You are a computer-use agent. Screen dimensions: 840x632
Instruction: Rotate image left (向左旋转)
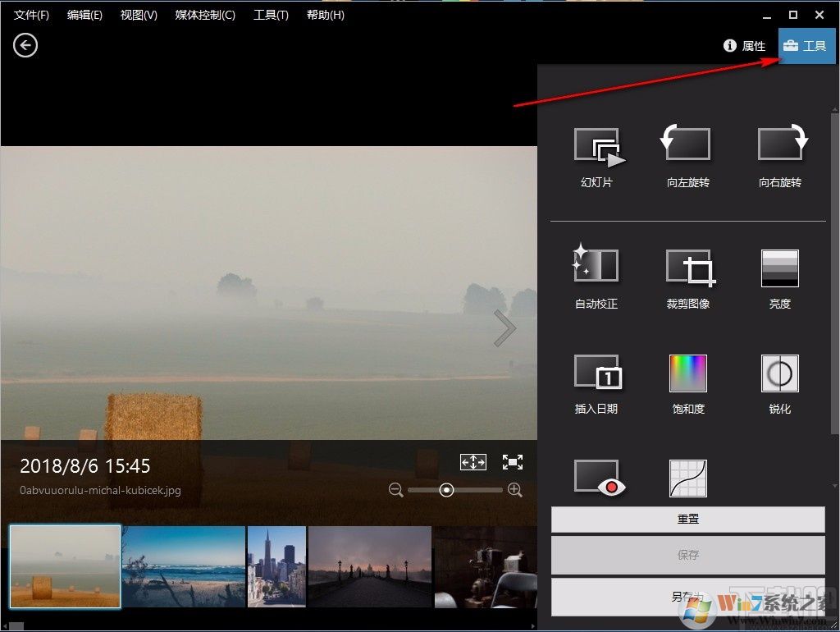688,157
